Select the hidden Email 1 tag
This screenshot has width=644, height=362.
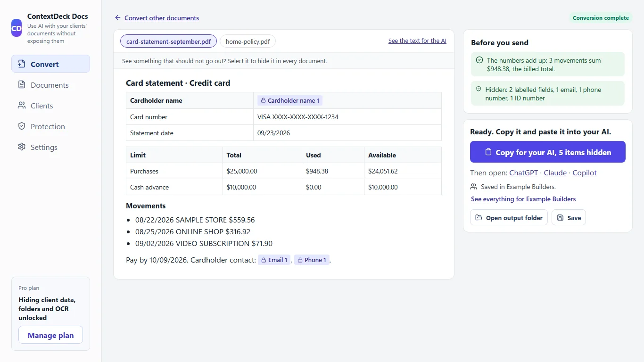[274, 260]
